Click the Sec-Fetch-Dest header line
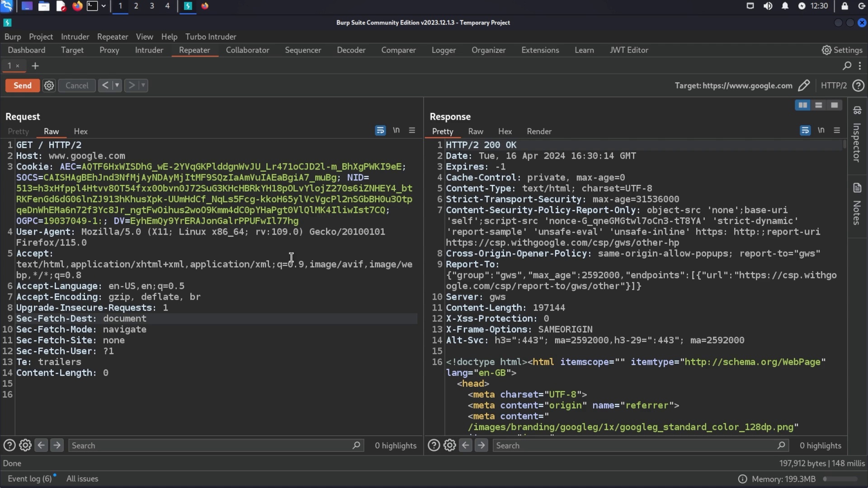This screenshot has width=868, height=488. pyautogui.click(x=216, y=319)
